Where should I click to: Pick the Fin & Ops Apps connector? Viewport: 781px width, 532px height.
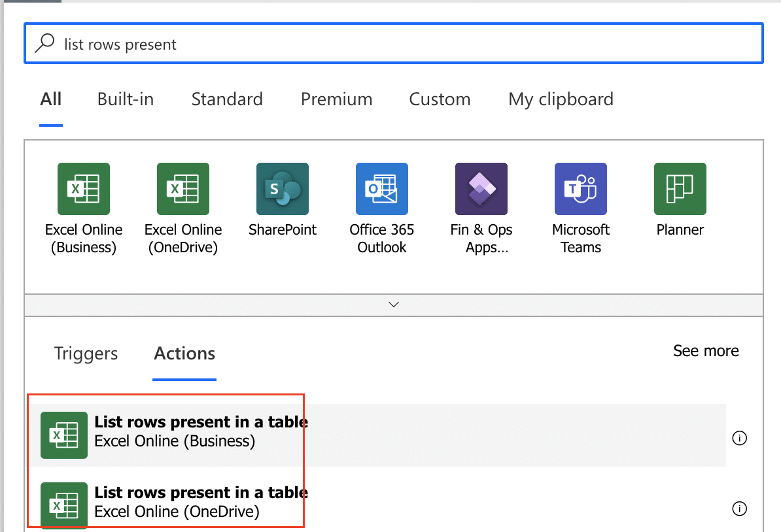[x=481, y=189]
